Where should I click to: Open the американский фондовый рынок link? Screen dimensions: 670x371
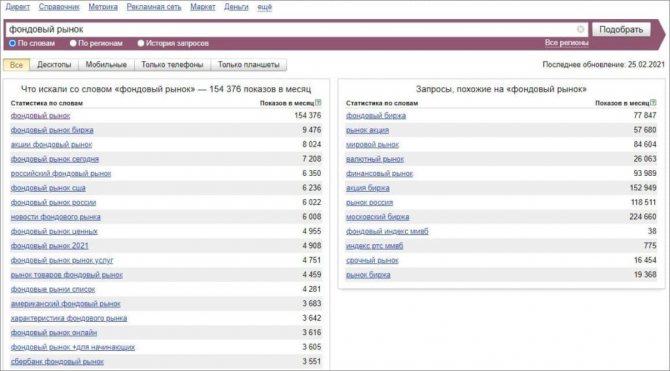tap(65, 304)
